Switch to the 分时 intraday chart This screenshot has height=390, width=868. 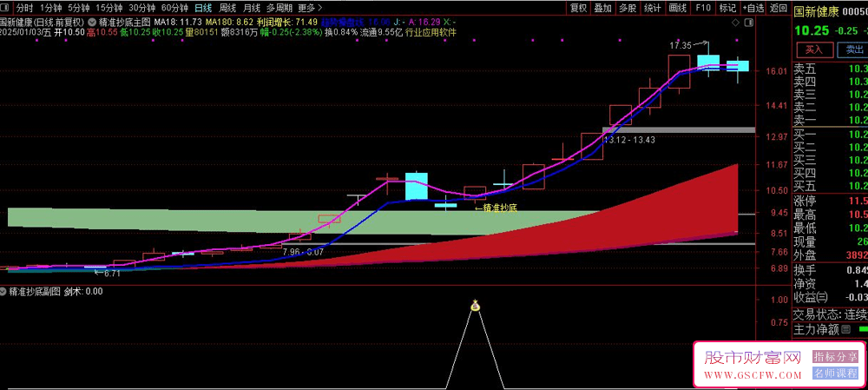24,8
